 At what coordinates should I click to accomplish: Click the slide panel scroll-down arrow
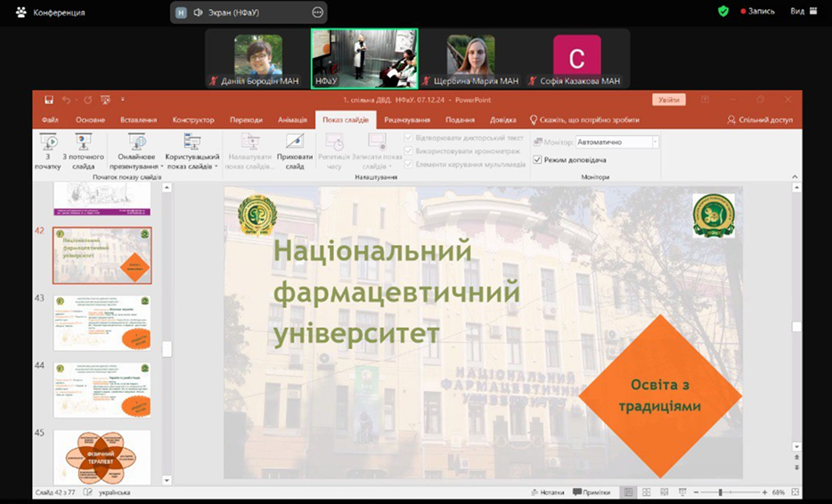coord(167,481)
